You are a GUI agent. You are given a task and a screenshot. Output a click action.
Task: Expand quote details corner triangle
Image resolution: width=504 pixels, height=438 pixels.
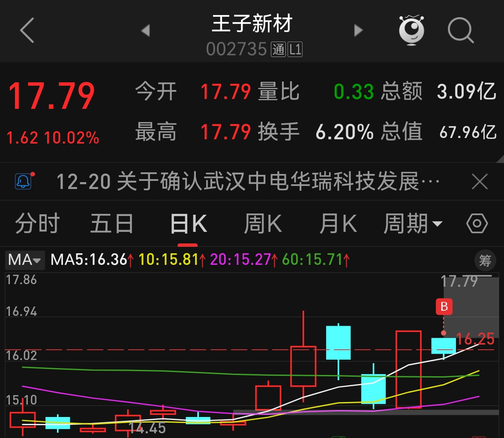click(499, 159)
